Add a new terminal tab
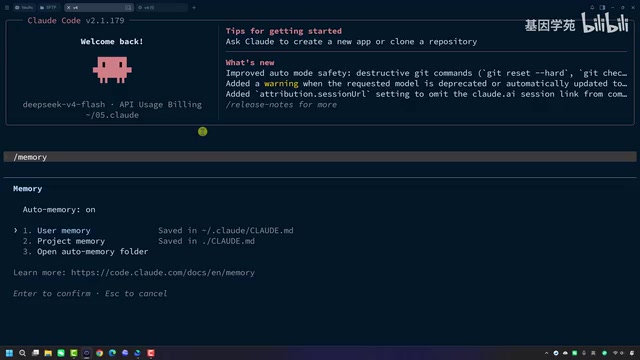 pos(194,7)
